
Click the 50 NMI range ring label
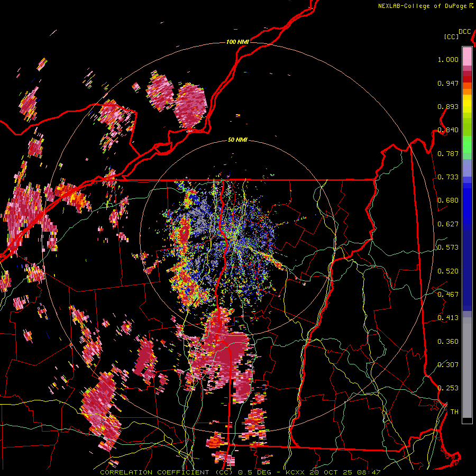(237, 140)
